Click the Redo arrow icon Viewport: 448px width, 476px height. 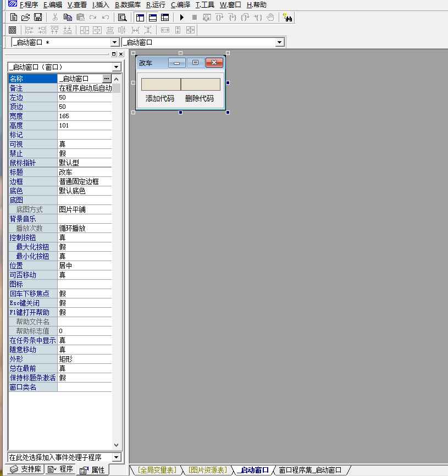(93, 17)
